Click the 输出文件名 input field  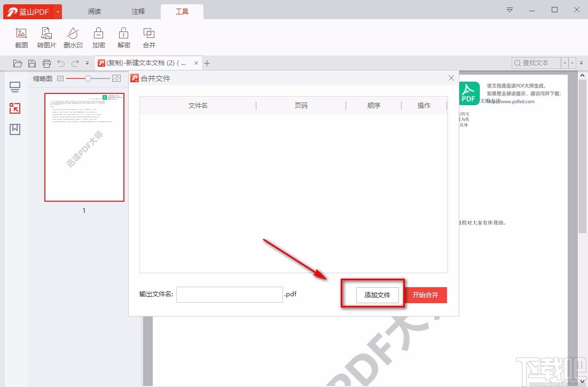coord(230,295)
